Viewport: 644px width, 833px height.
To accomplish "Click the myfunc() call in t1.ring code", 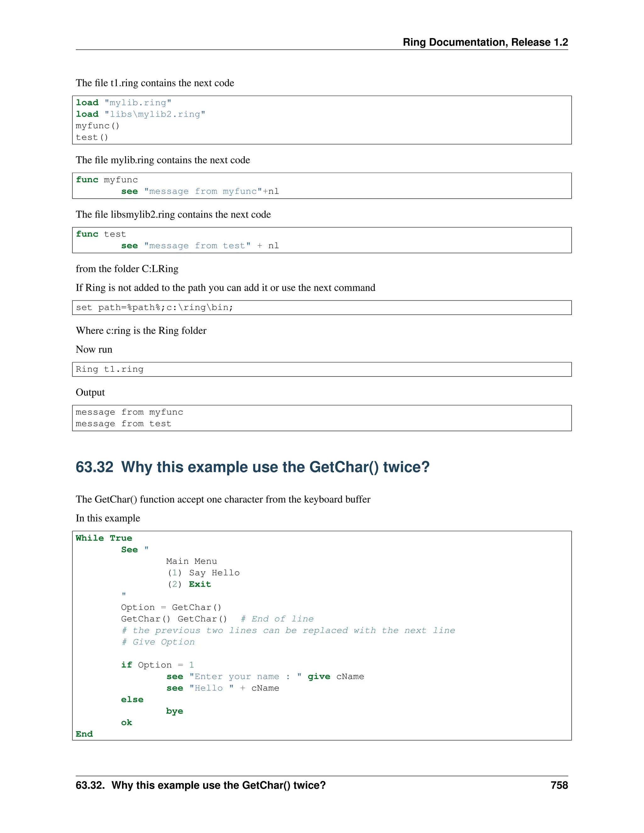I will pyautogui.click(x=97, y=125).
